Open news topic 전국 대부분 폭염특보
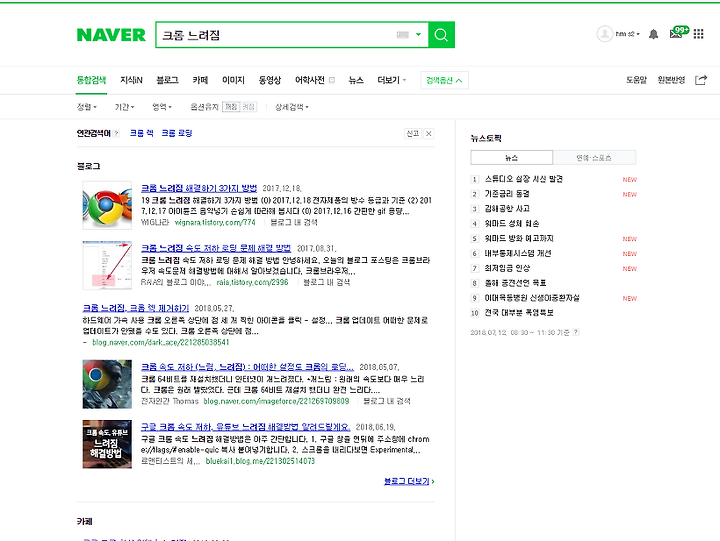720x541 pixels. click(x=519, y=313)
